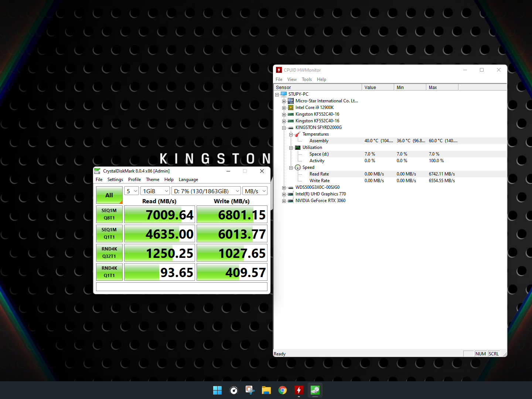532x399 pixels.
Task: Click the KINGSTON SFYRD2000G drive icon
Action: coord(291,128)
